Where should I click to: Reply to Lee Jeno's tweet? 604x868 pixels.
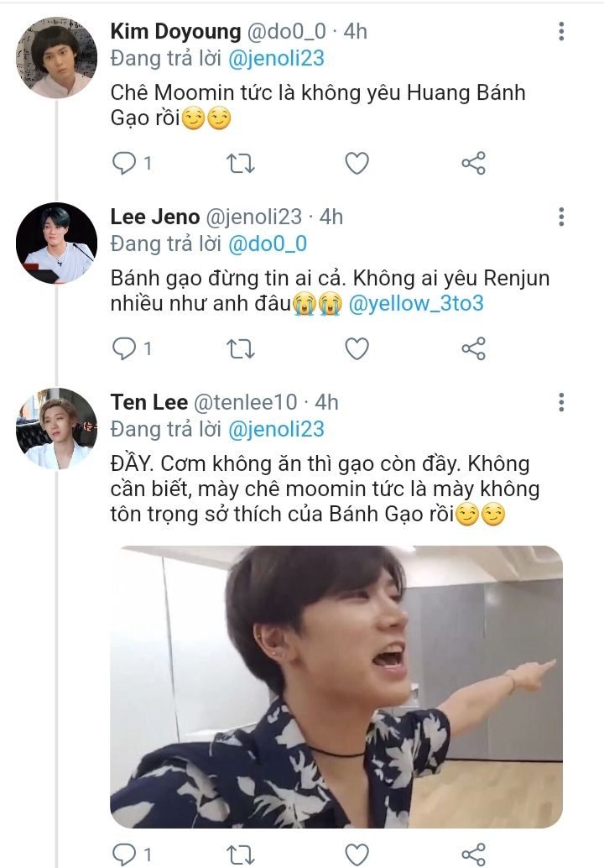pos(123,348)
